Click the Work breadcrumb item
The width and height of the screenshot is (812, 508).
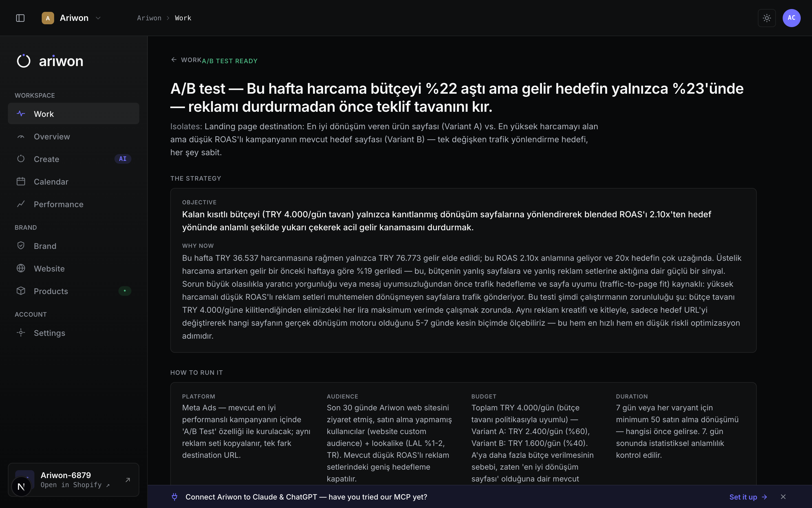(183, 18)
